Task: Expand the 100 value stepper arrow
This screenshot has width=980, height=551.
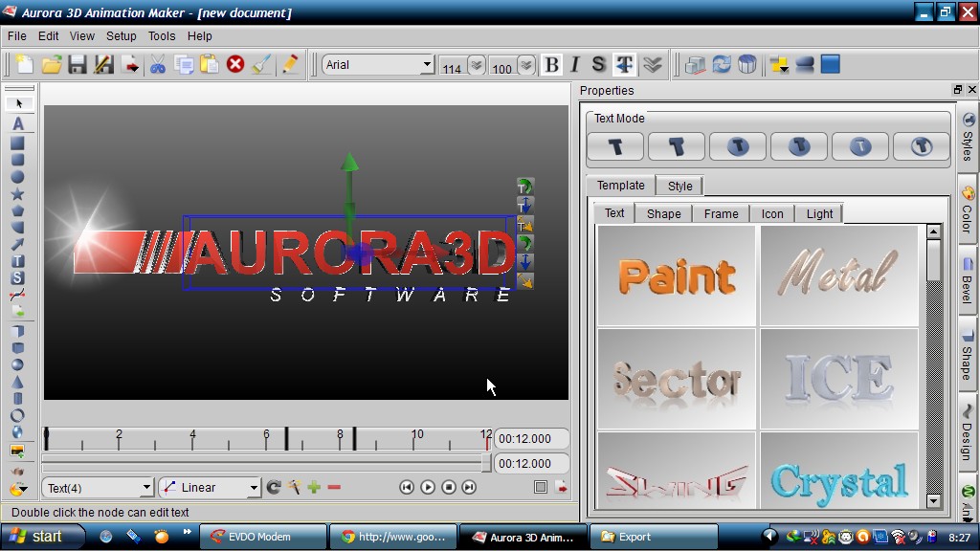Action: 527,64
